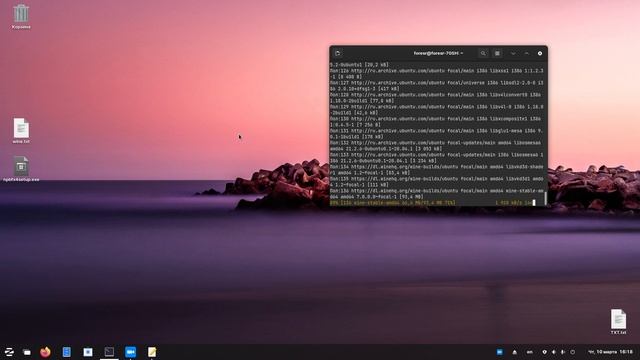640x360 pixels.
Task: Select TXT.txt file on desktop
Action: point(618,322)
